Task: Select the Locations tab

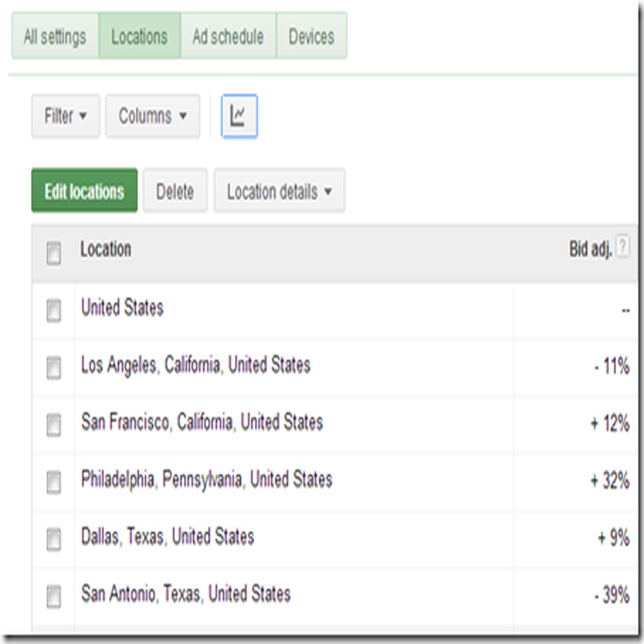Action: click(140, 36)
